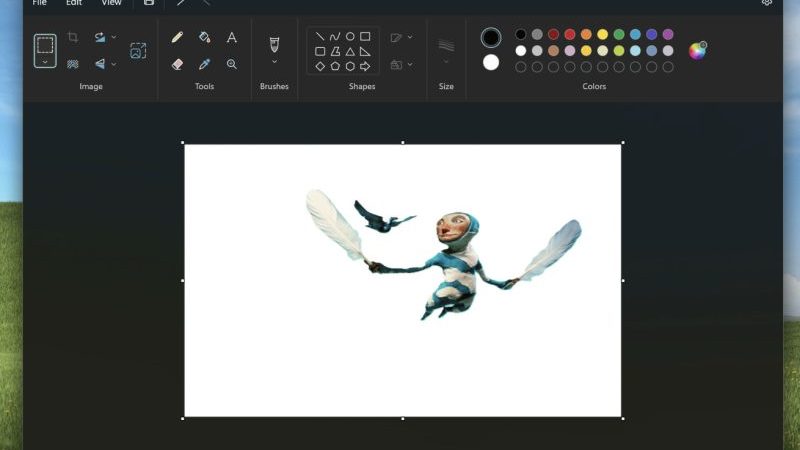
Task: Choose the Right arrow shape
Action: (365, 66)
